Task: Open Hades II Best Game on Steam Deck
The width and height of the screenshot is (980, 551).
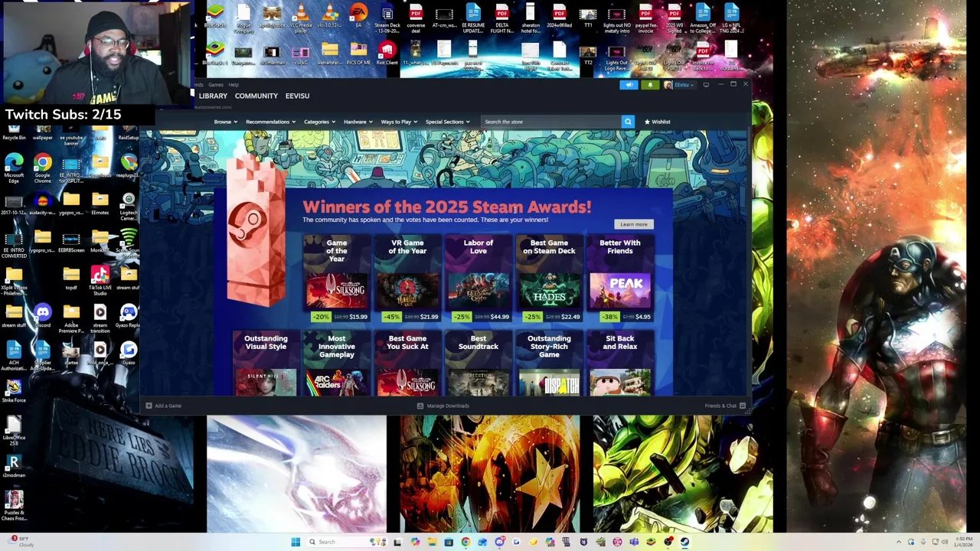Action: [549, 292]
